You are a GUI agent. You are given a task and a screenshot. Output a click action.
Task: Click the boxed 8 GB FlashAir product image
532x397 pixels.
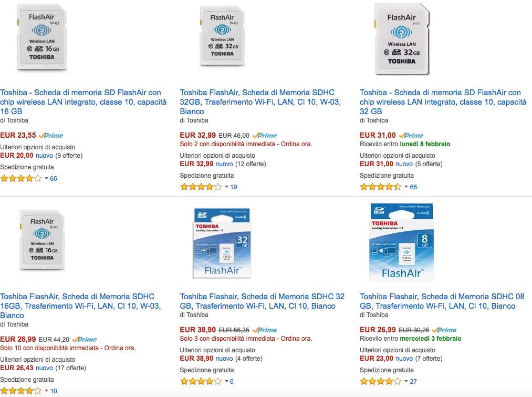click(x=402, y=242)
